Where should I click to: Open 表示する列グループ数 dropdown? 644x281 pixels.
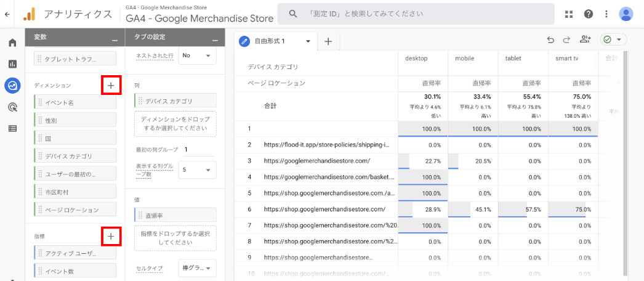[x=197, y=169]
